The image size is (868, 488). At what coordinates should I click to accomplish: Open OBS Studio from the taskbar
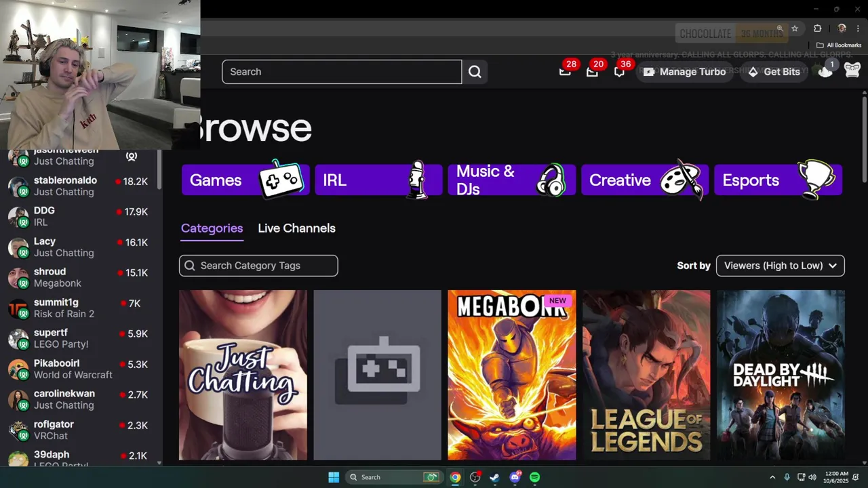[475, 477]
